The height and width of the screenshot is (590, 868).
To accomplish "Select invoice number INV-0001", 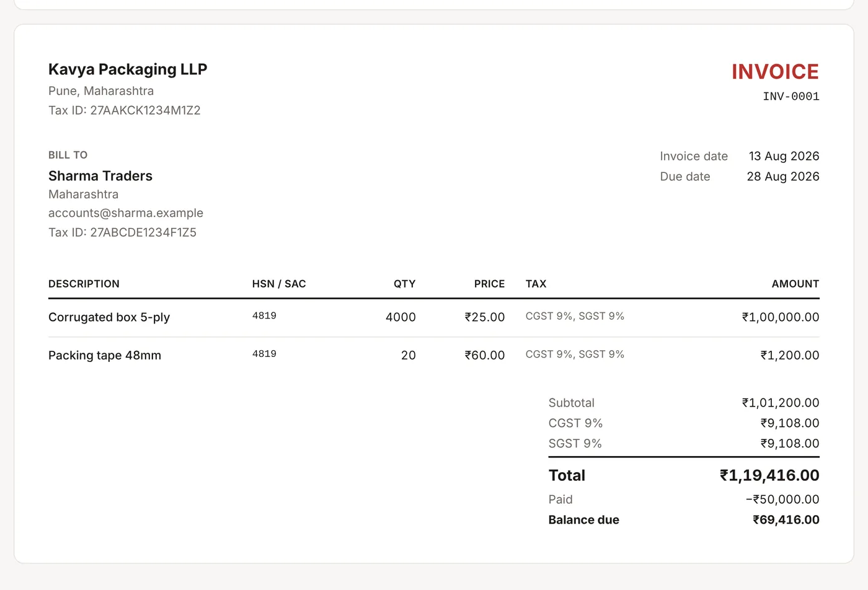I will point(791,97).
